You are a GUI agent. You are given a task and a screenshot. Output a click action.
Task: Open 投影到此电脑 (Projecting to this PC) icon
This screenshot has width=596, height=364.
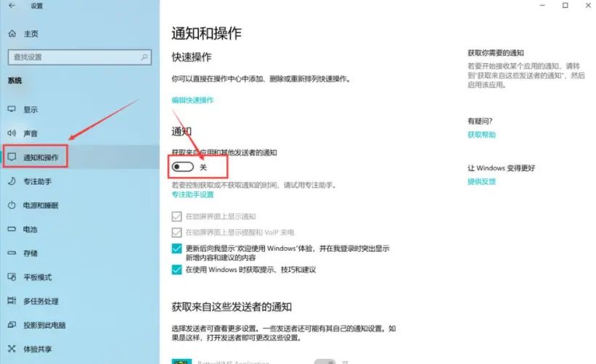pos(12,325)
